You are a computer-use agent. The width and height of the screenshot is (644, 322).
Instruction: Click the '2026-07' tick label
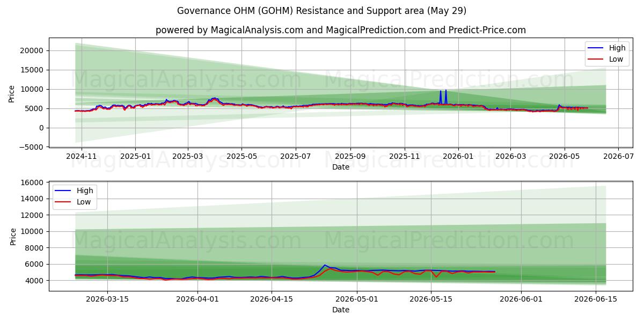click(x=618, y=156)
